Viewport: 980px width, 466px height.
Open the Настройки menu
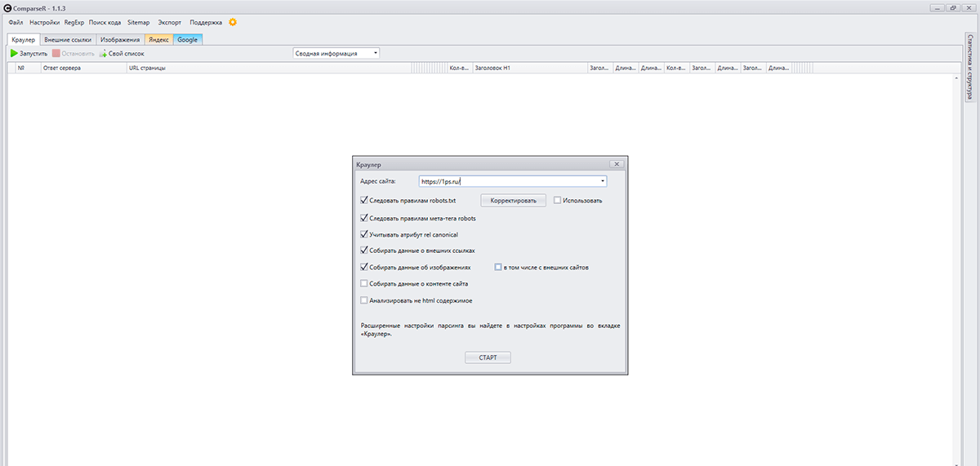pos(44,22)
